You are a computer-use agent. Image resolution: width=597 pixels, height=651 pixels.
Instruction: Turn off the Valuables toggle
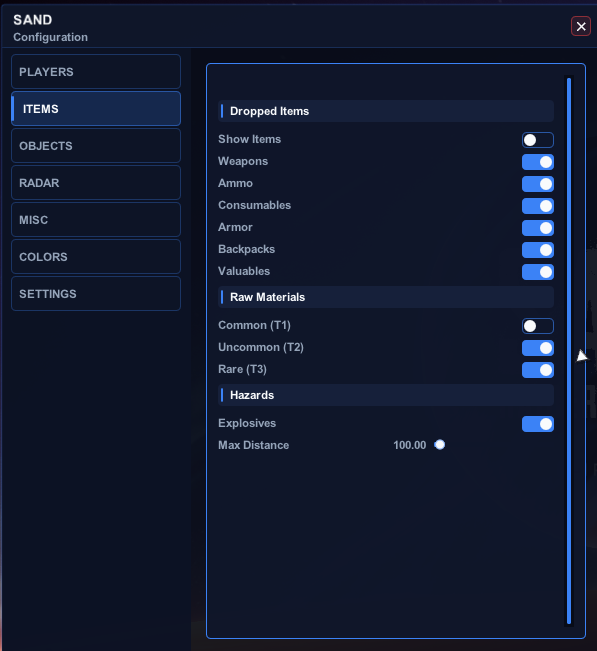click(x=538, y=272)
